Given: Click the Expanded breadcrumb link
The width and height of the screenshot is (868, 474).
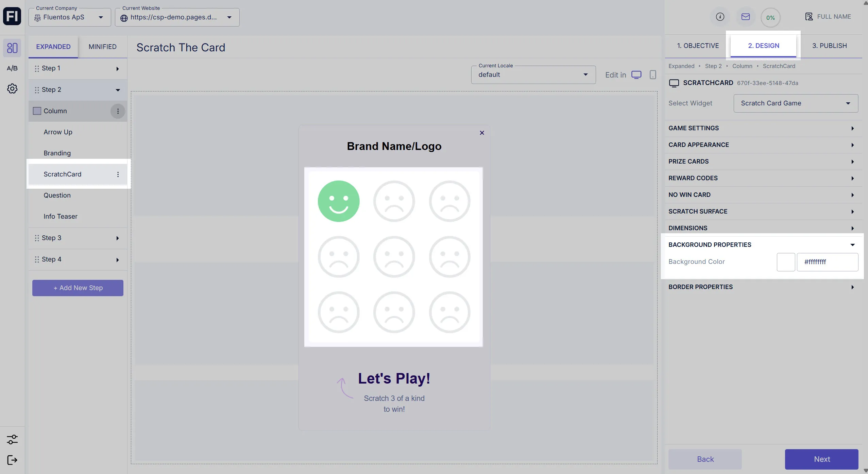Looking at the screenshot, I should click(681, 66).
